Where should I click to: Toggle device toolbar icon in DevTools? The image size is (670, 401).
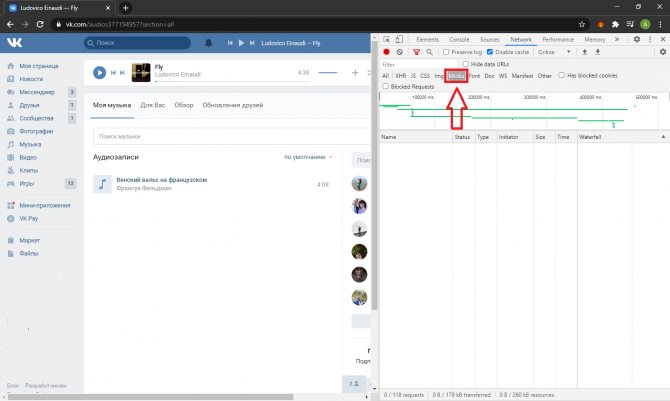pos(399,39)
